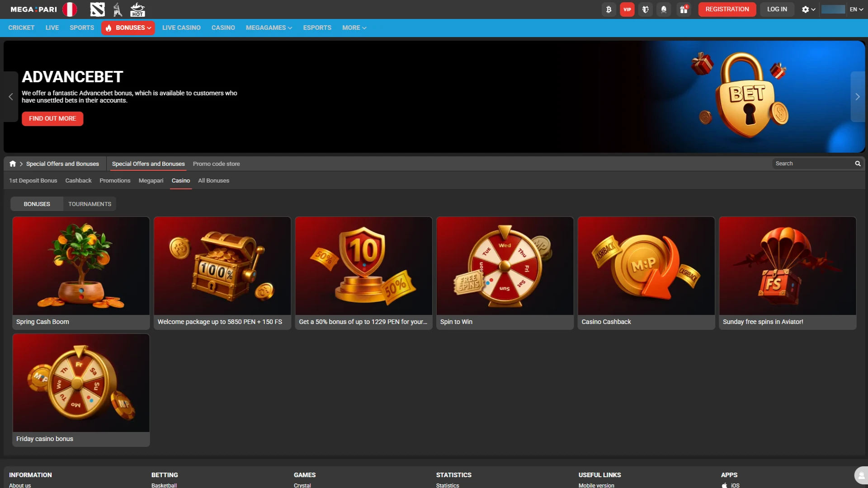Open the Sunday free spins in Aviator card
The height and width of the screenshot is (488, 868).
(788, 273)
